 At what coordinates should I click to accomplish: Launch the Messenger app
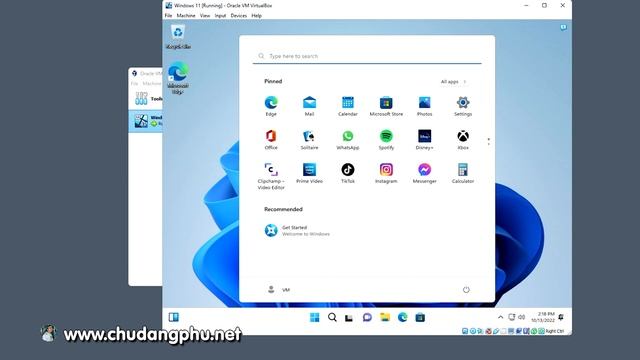pyautogui.click(x=424, y=173)
